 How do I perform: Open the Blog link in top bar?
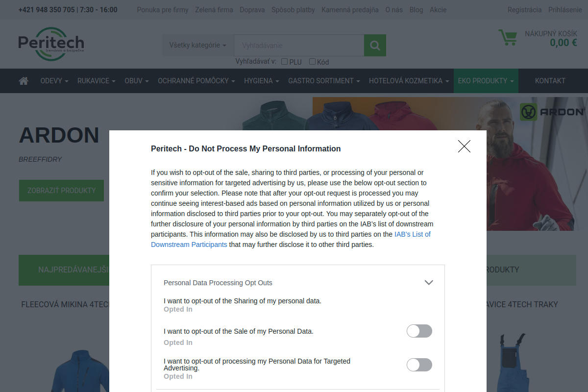[416, 10]
